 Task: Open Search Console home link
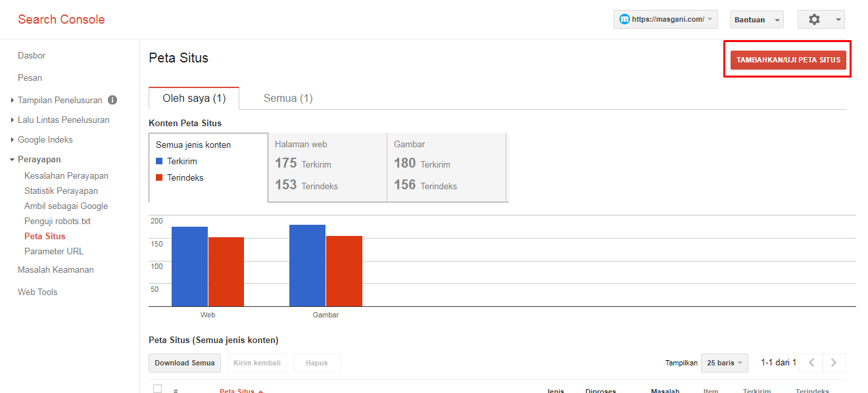point(61,19)
